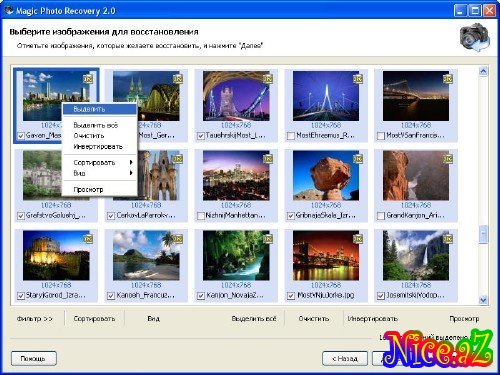This screenshot has width=500, height=375.
Task: Click the vertical scrollbar thumb
Action: pos(483,234)
